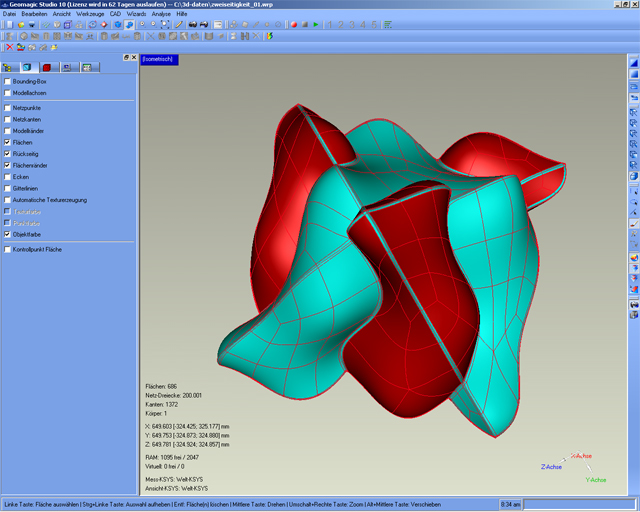Image resolution: width=640 pixels, height=512 pixels.
Task: Click the first magnifier zoom icon
Action: click(142, 25)
